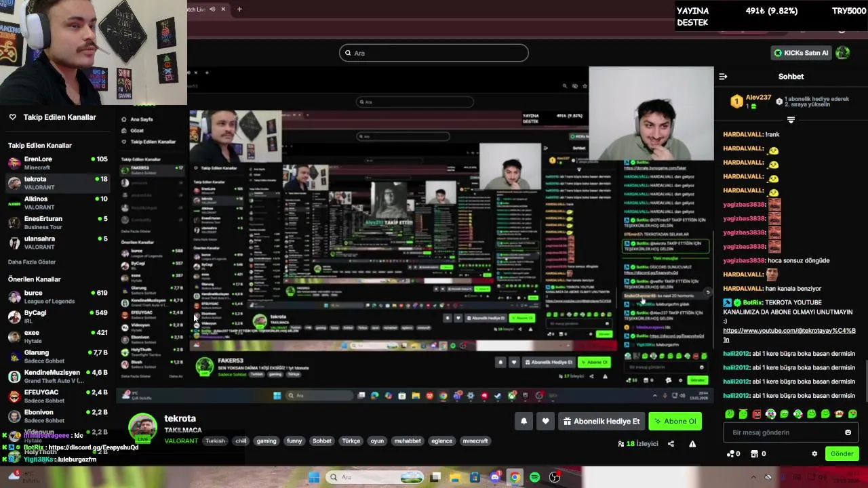The height and width of the screenshot is (488, 868).
Task: Open ulansahra channel in sidebar
Action: pyautogui.click(x=58, y=243)
